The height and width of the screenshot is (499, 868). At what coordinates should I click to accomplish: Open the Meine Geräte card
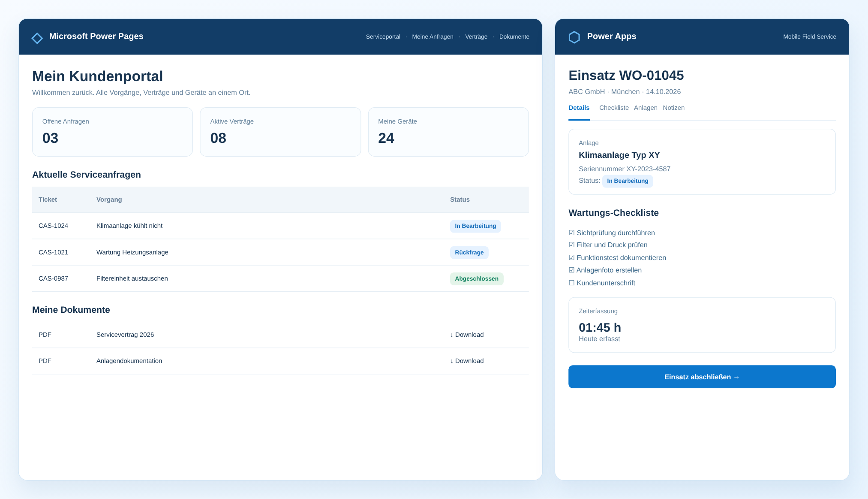pos(448,132)
